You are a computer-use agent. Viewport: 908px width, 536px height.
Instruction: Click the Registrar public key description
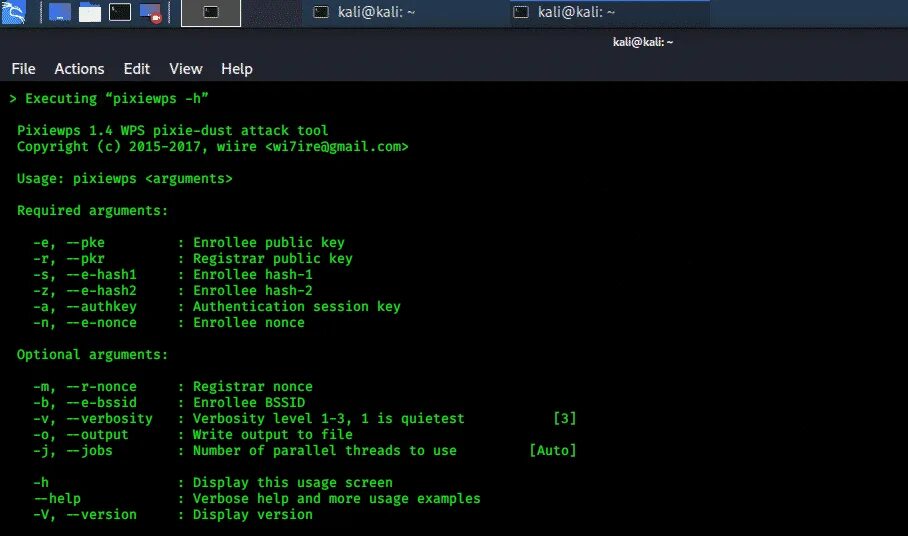click(x=273, y=259)
